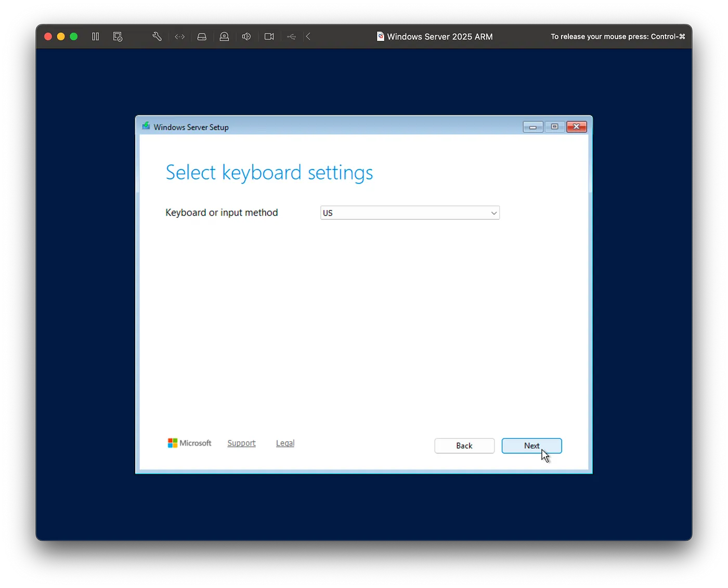Click the dropdown arrow beside US

pyautogui.click(x=493, y=213)
